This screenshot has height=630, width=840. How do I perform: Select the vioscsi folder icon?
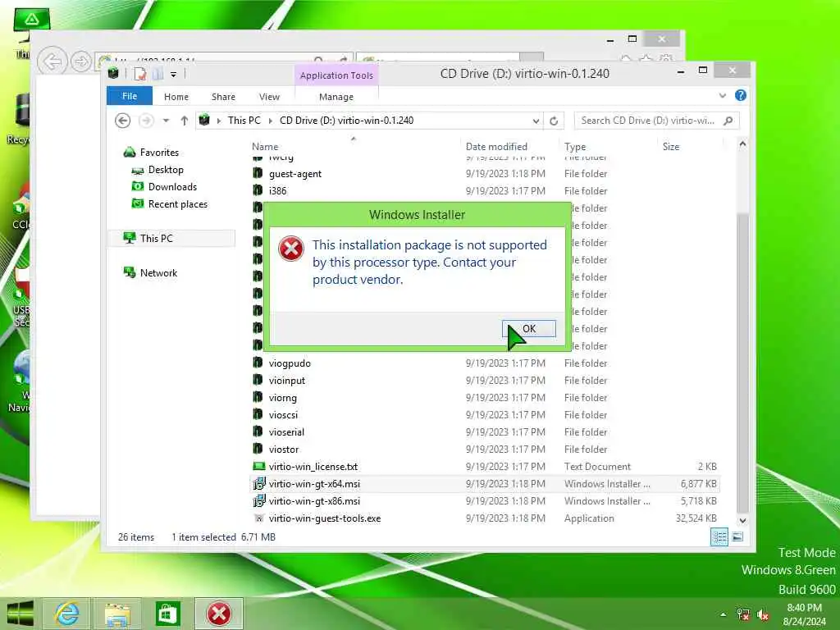coord(258,414)
